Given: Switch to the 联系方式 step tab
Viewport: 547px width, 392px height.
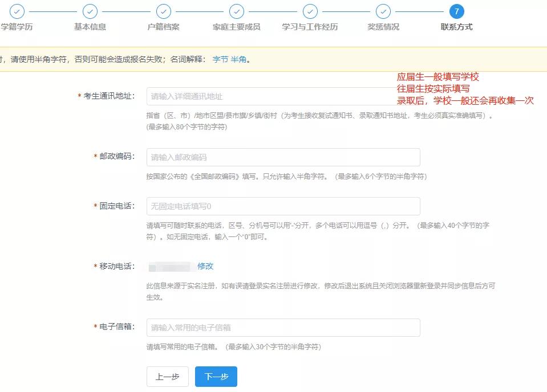Looking at the screenshot, I should 455,25.
